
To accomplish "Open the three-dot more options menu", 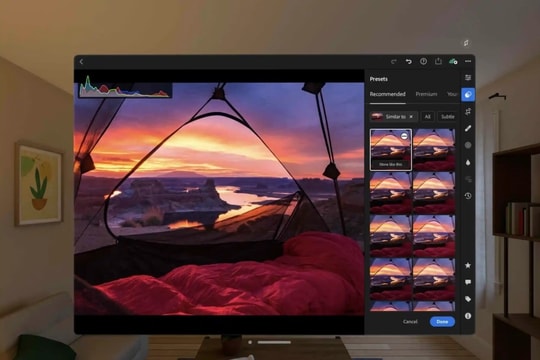I will coord(468,61).
